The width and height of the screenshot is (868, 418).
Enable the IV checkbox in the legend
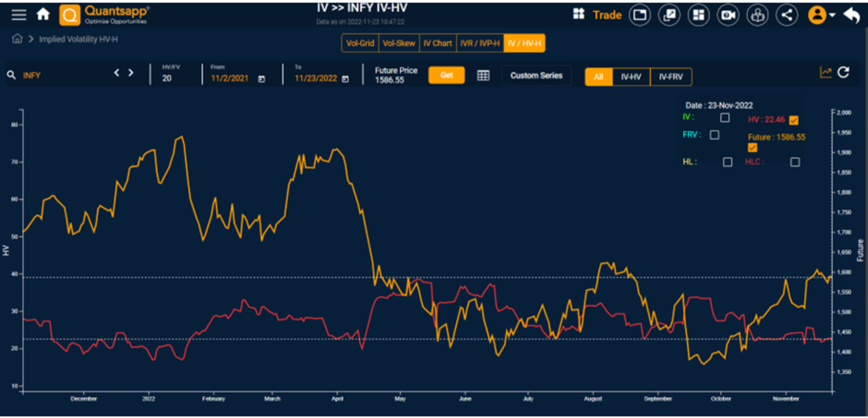[725, 118]
